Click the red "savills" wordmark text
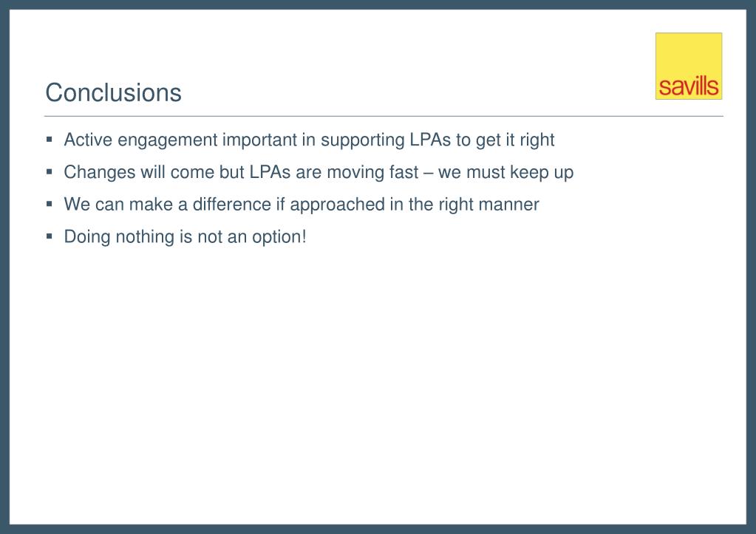Viewport: 756px width, 534px height. point(689,86)
